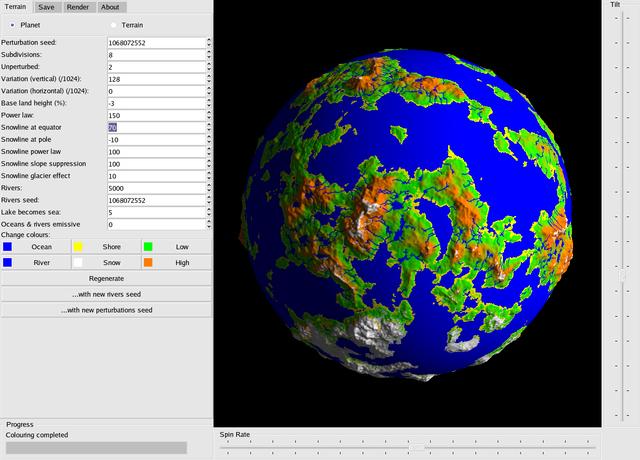
Task: Adjust the Snowline at pole spinner arrows
Action: click(x=209, y=140)
